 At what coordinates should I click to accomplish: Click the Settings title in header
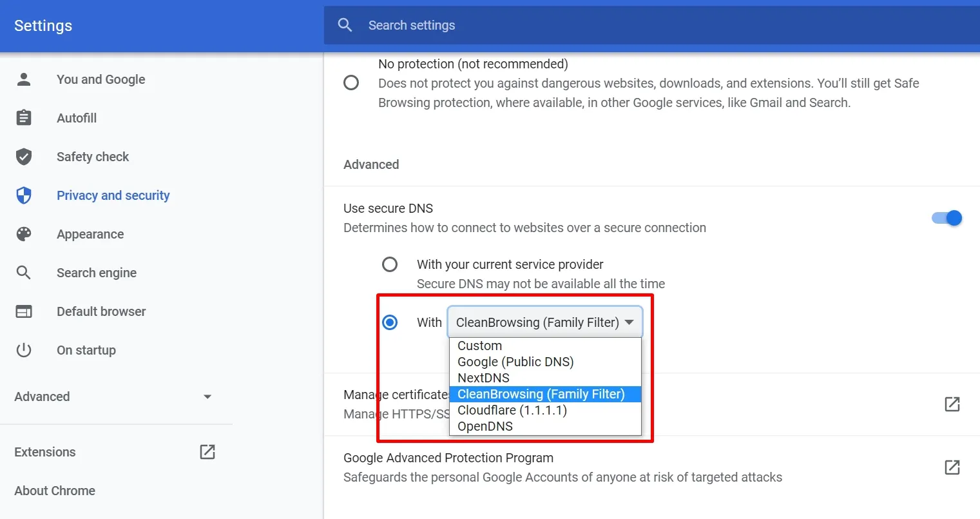click(x=43, y=26)
